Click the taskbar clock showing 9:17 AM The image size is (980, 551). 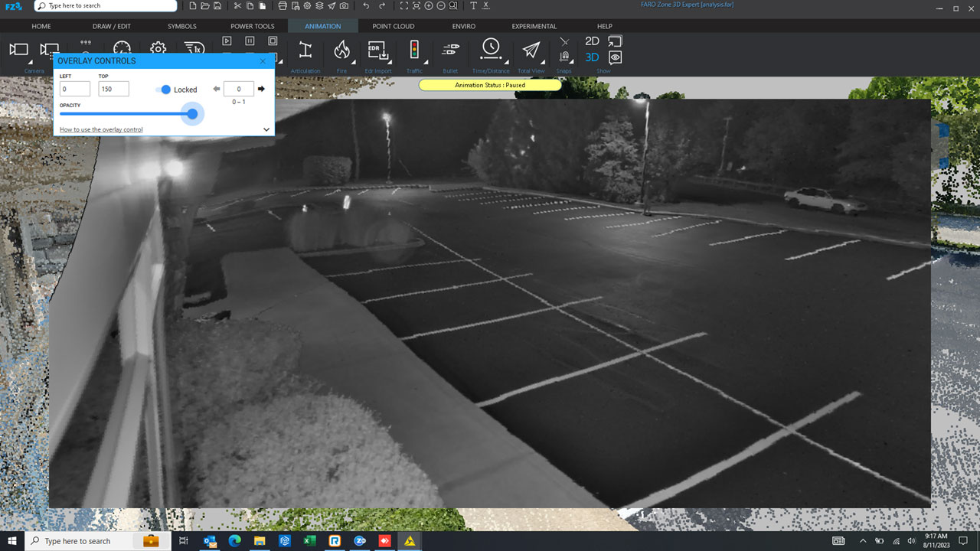936,541
